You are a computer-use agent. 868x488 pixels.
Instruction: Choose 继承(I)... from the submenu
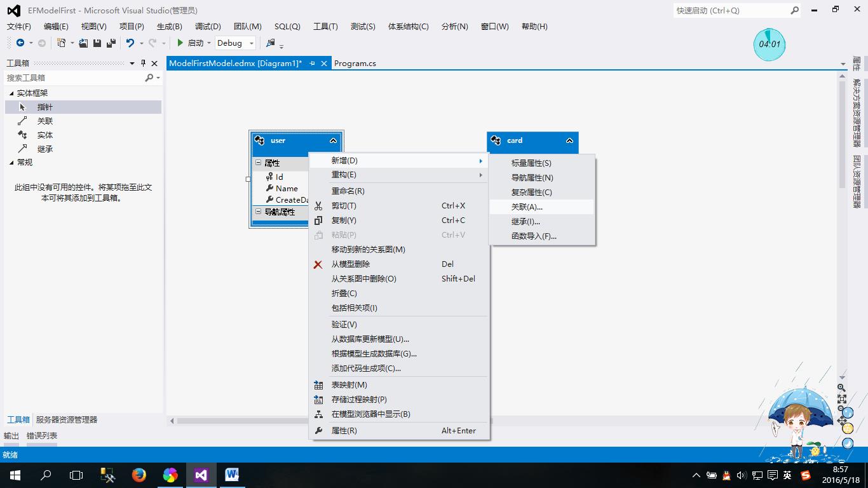542,221
